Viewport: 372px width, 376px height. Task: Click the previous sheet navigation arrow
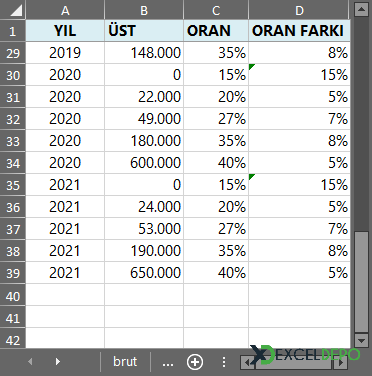tap(30, 362)
